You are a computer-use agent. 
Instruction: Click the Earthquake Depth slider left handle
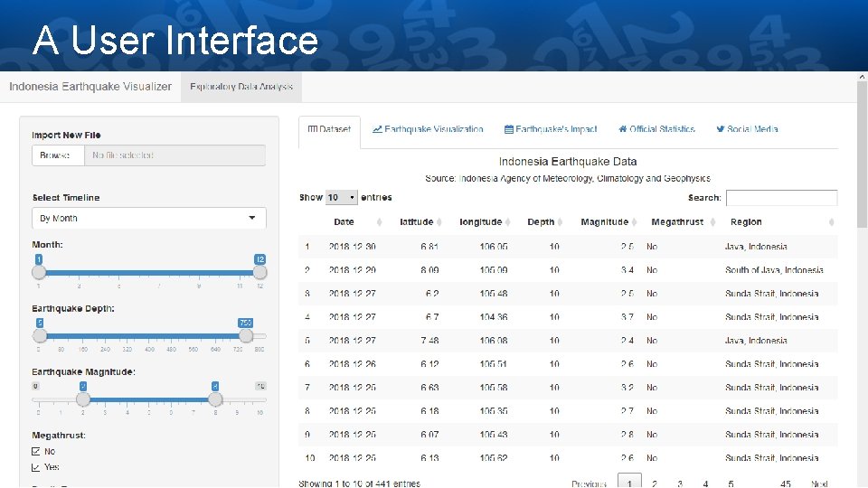[40, 336]
